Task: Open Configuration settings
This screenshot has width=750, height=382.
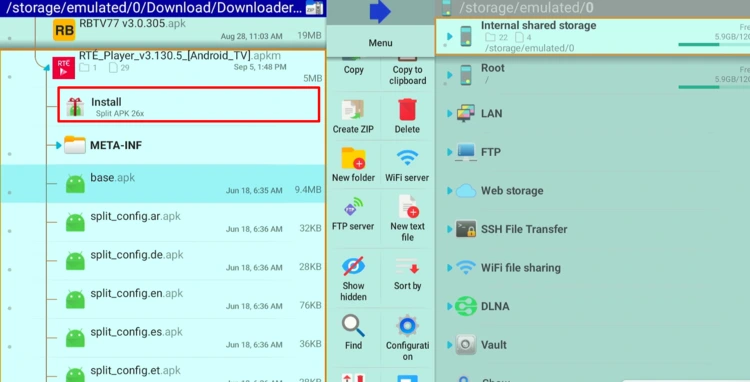Action: pyautogui.click(x=408, y=338)
